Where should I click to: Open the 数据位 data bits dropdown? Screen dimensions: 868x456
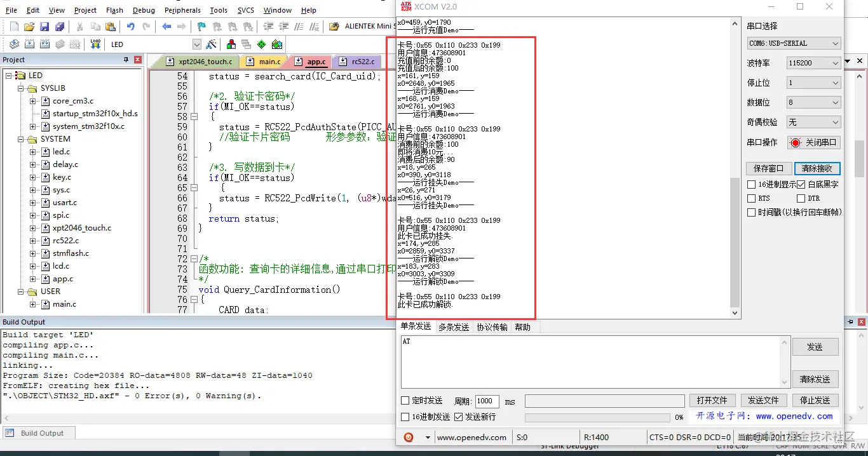814,102
